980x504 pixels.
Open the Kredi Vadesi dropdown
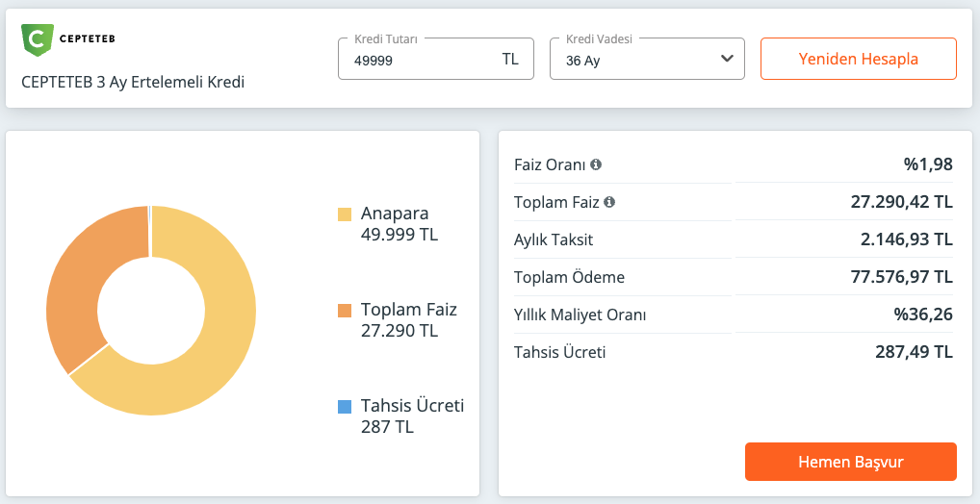coord(647,59)
